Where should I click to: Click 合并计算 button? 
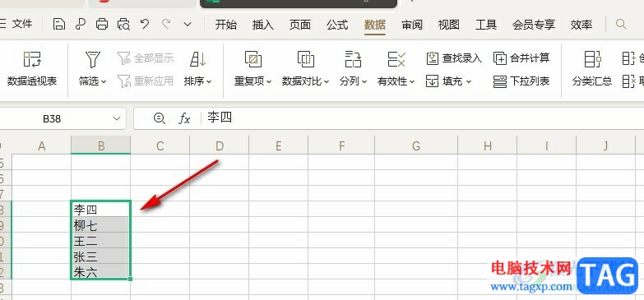[x=521, y=58]
